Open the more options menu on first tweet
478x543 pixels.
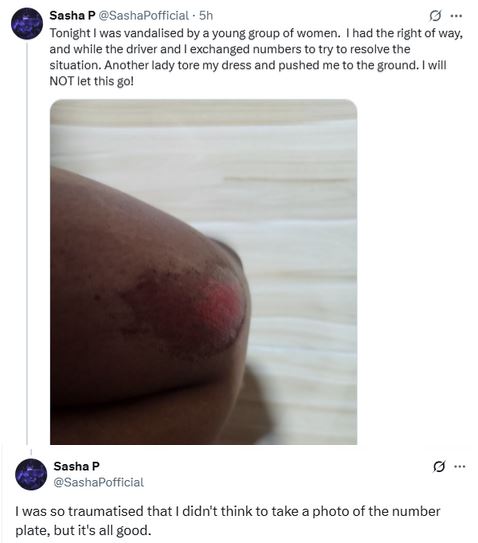456,16
